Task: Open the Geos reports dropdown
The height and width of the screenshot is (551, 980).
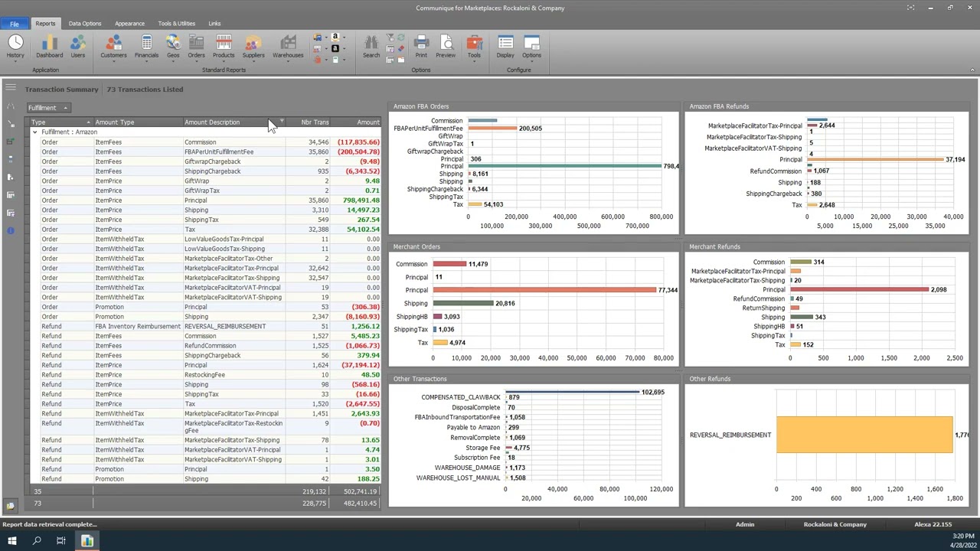Action: point(173,47)
